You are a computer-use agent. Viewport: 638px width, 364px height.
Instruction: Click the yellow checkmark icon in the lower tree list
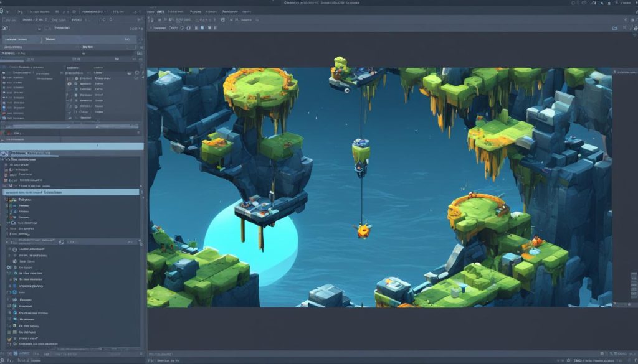pyautogui.click(x=9, y=338)
